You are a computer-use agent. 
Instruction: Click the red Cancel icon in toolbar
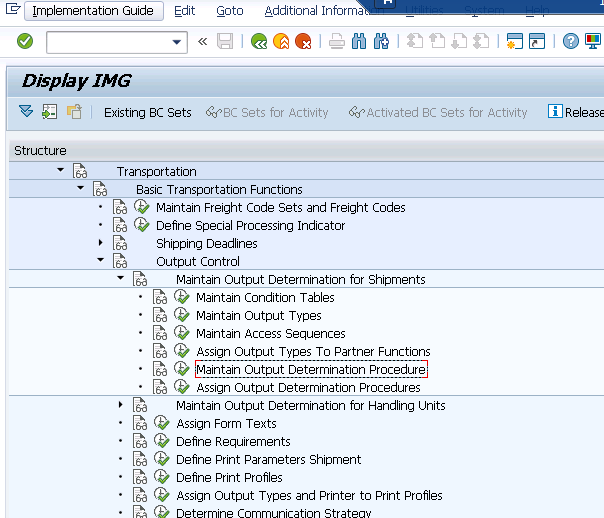click(303, 41)
